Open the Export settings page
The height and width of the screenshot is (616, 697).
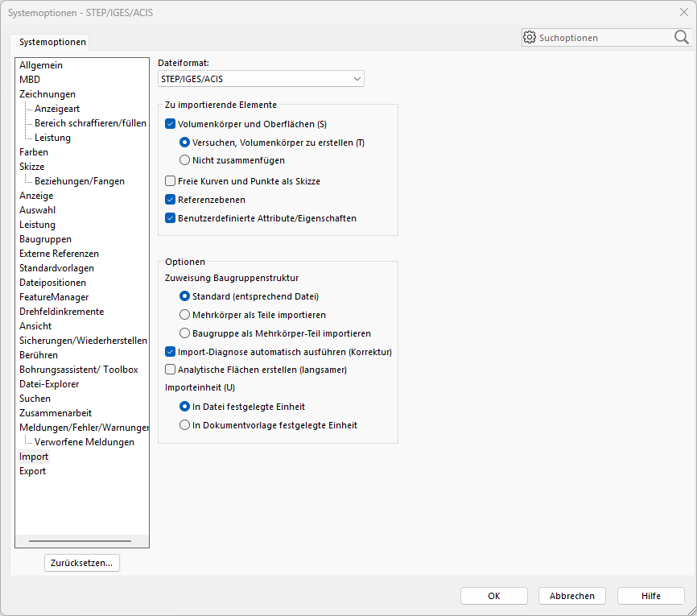[x=32, y=470]
